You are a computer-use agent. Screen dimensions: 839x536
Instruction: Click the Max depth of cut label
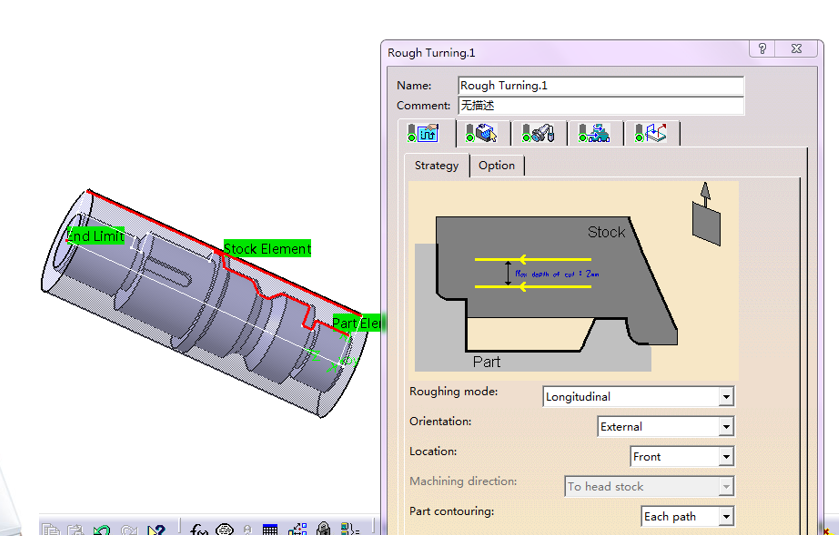pos(556,273)
